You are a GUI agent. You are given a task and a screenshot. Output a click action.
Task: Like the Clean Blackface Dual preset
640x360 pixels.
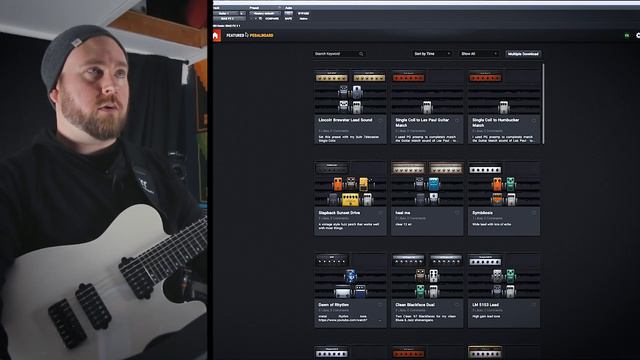[457, 305]
